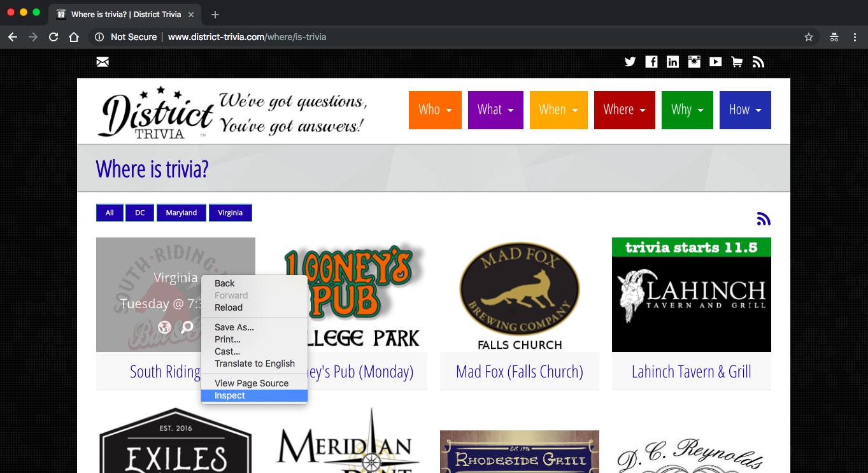Screen dimensions: 868x473
Task: Open a new browser tab
Action: point(215,14)
